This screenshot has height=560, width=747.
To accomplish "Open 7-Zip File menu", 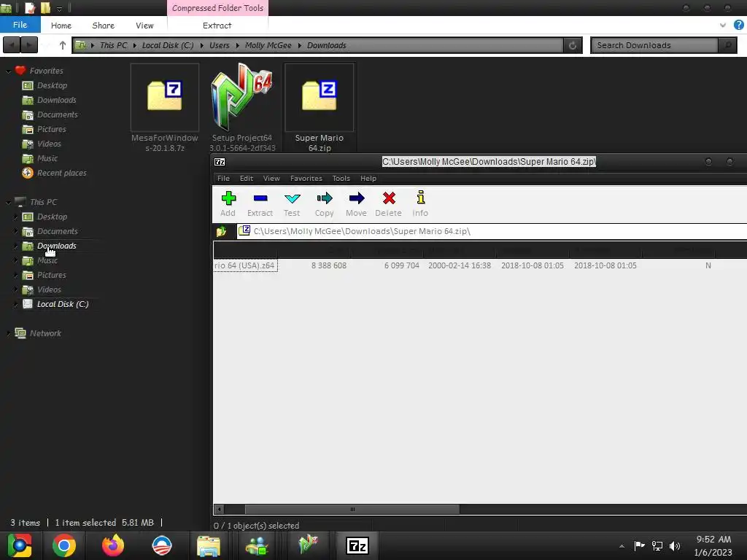I will 223,178.
